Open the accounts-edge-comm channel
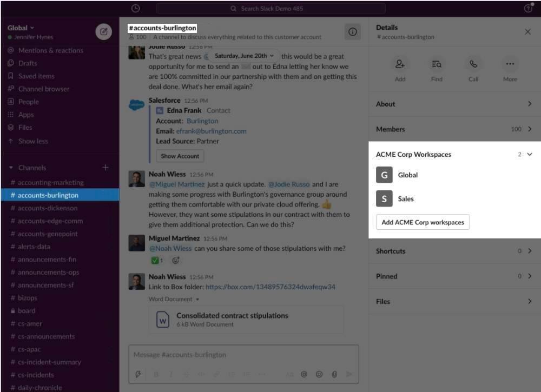 click(60, 221)
